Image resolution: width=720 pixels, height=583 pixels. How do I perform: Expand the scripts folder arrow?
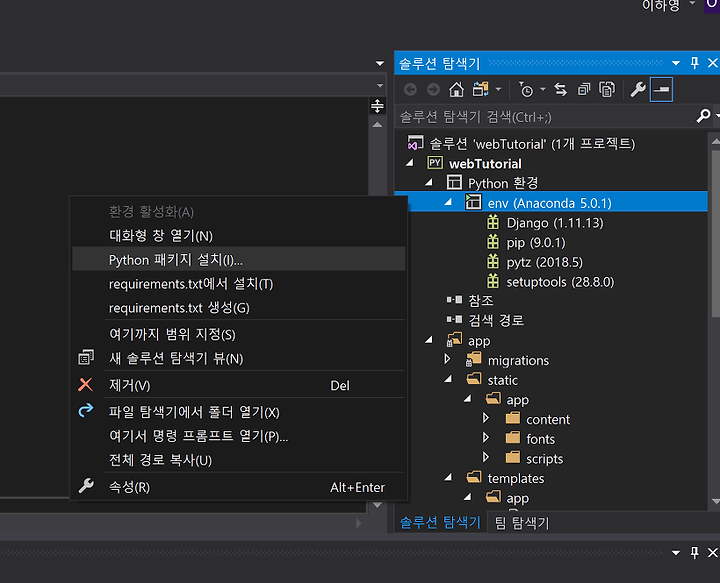click(486, 457)
